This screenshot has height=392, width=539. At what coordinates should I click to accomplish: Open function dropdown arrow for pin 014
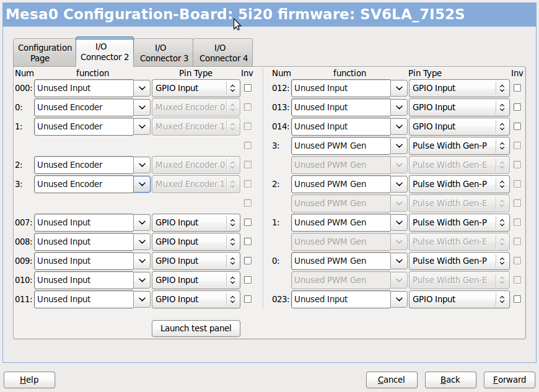coord(399,127)
